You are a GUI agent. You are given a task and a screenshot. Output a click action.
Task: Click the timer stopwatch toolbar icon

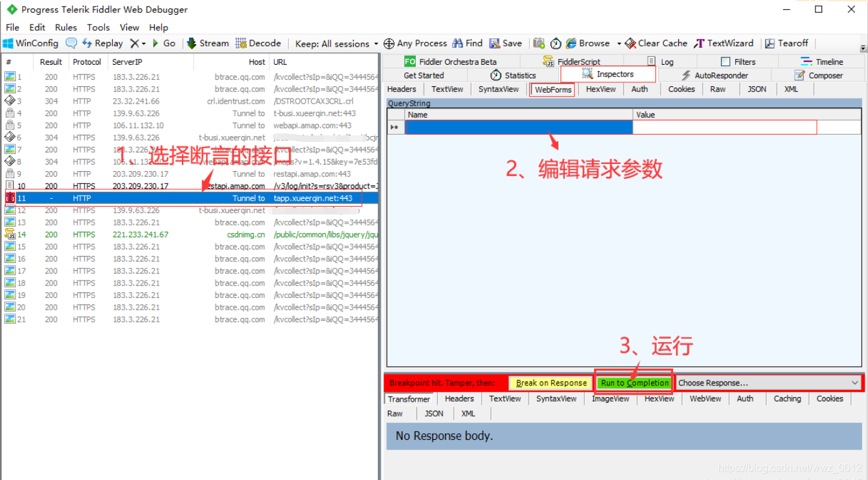click(x=556, y=43)
